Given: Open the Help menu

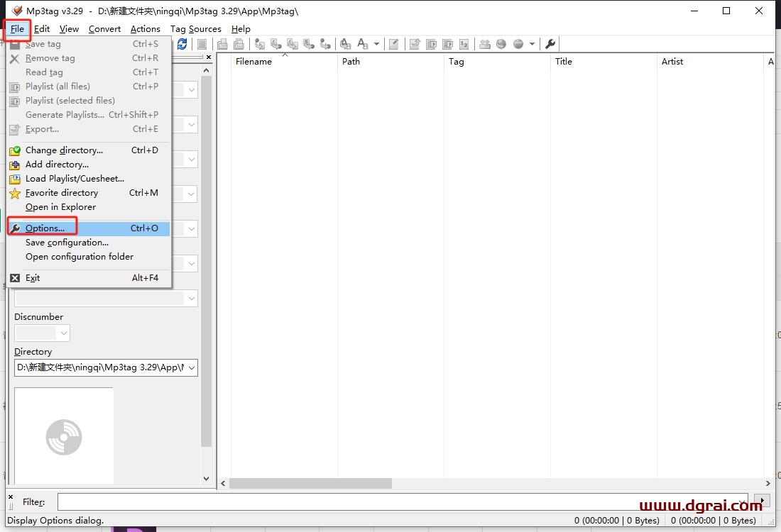Looking at the screenshot, I should (x=241, y=29).
